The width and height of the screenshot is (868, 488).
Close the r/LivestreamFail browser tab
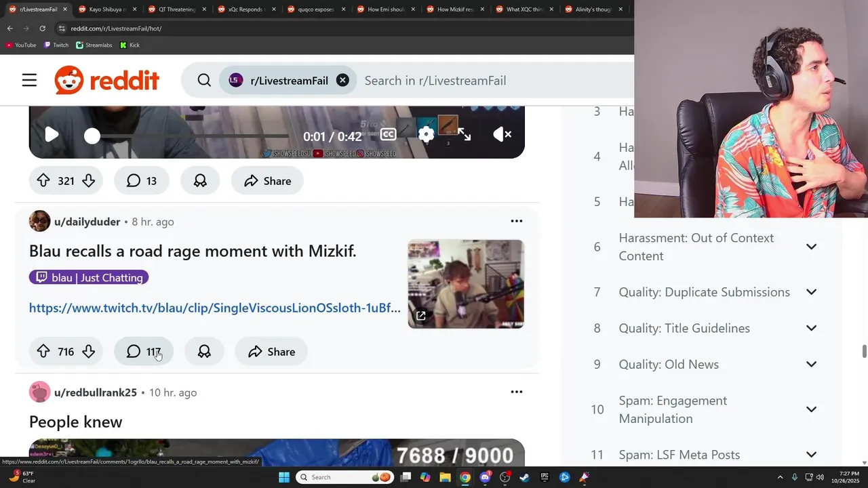pyautogui.click(x=65, y=9)
